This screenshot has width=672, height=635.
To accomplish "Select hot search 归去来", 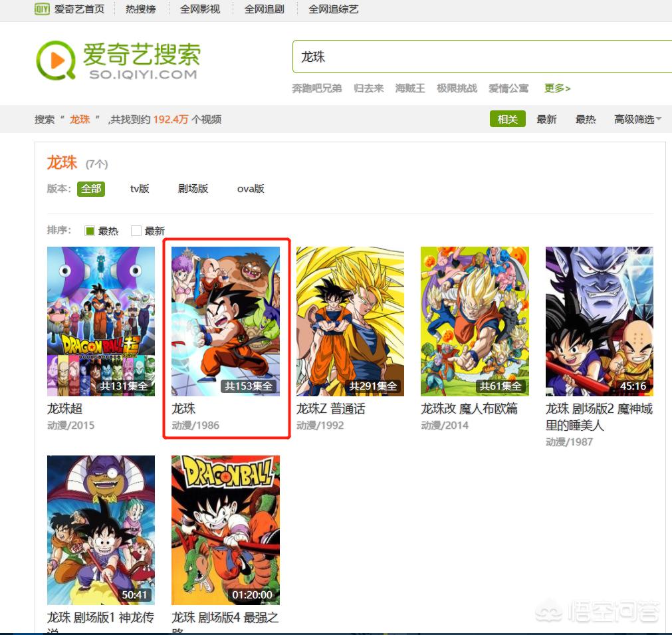I will pyautogui.click(x=369, y=88).
